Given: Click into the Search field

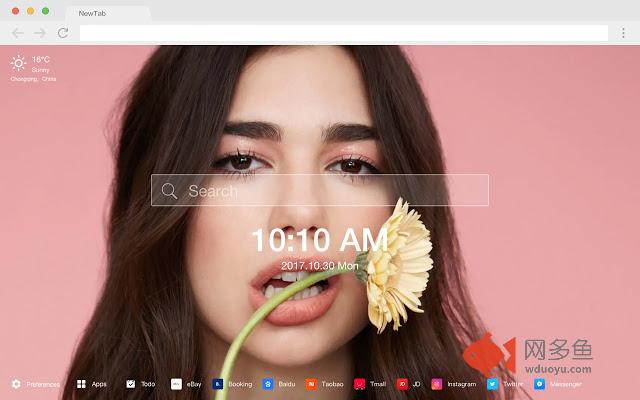Looking at the screenshot, I should click(320, 190).
